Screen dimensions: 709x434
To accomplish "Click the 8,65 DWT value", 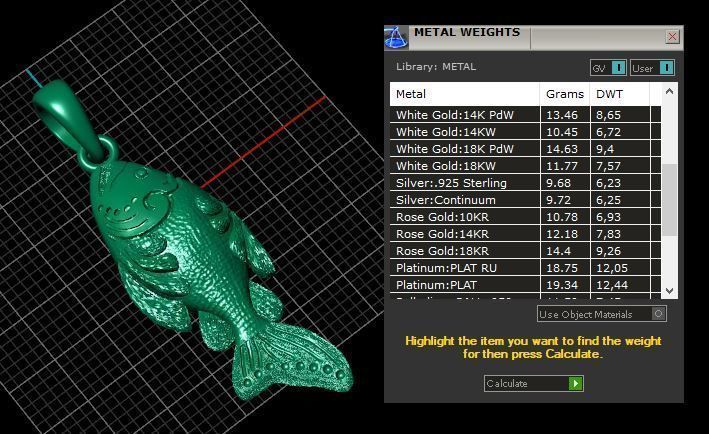I will 608,115.
